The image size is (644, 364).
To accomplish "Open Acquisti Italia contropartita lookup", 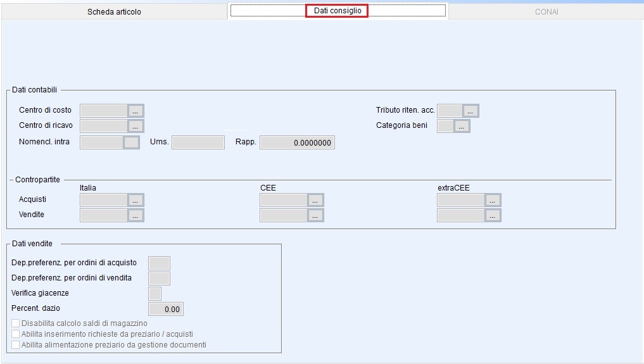I will tap(136, 200).
